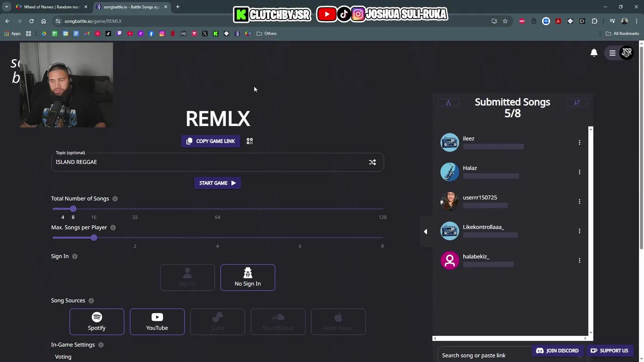Collapse the Submitted Songs side panel arrow
Screen dimensions: 644x362
[426, 231]
